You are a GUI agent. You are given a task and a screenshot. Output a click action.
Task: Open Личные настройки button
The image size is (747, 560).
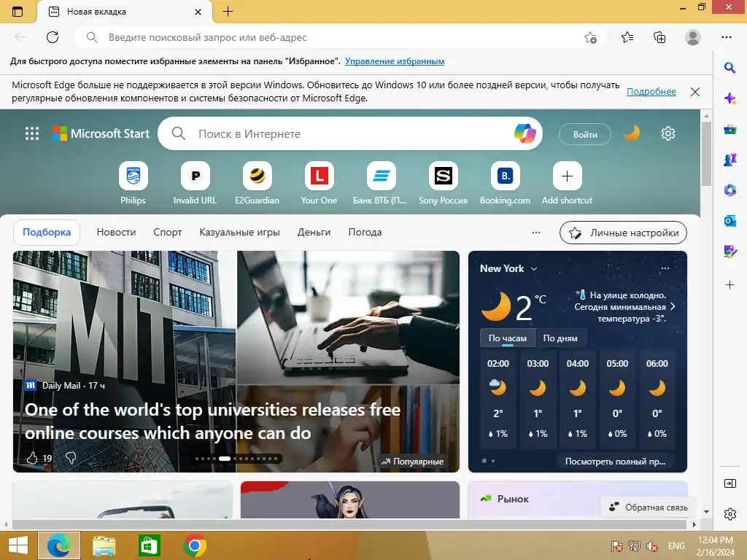coord(623,233)
